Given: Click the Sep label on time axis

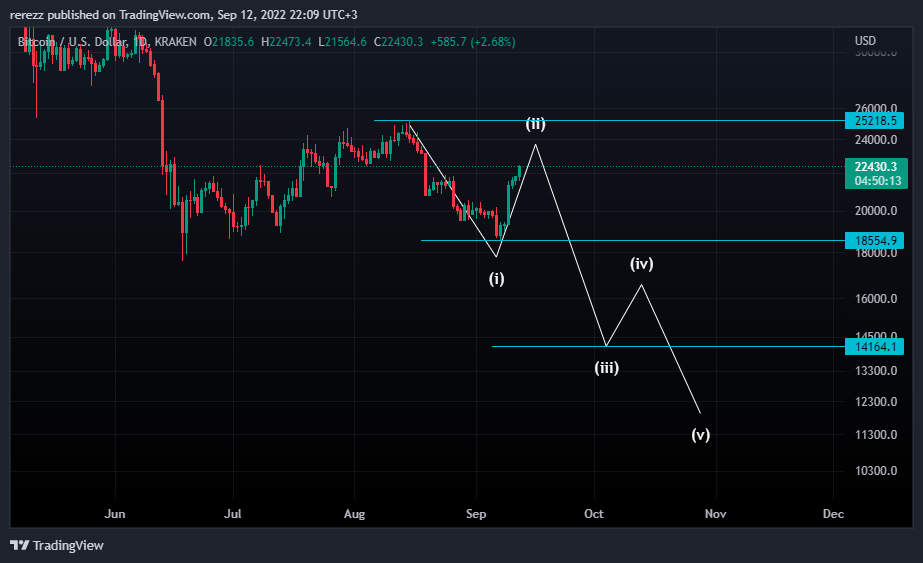Looking at the screenshot, I should [x=476, y=514].
